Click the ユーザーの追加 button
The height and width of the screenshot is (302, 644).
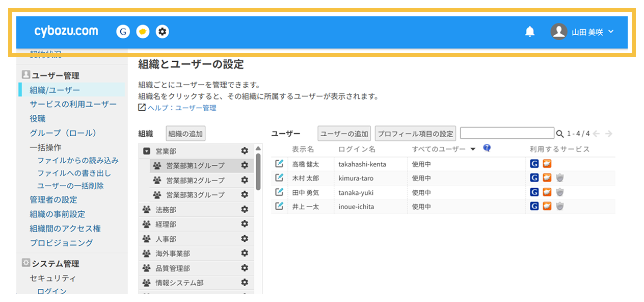click(343, 134)
